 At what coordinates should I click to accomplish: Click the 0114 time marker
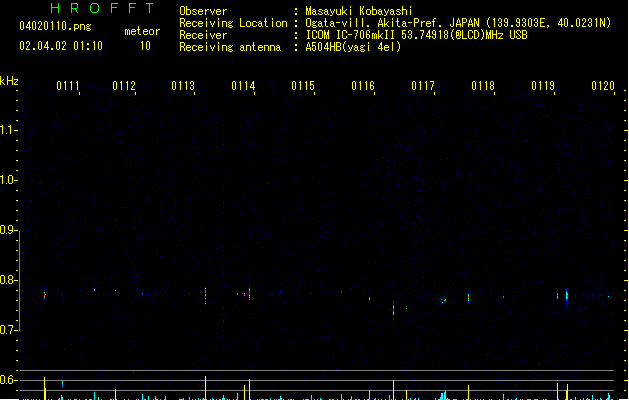tap(243, 86)
